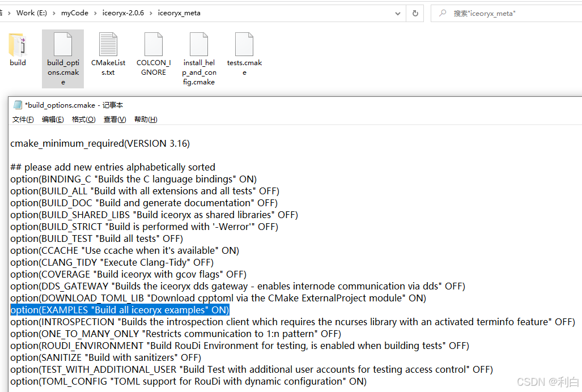Expand the address bar history dropdown
Screen dimensions: 582x392
click(397, 14)
